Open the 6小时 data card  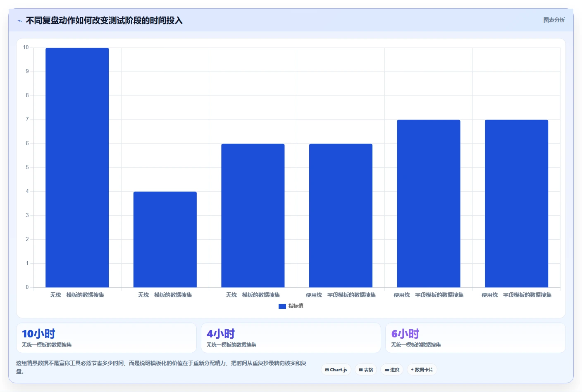(475, 338)
